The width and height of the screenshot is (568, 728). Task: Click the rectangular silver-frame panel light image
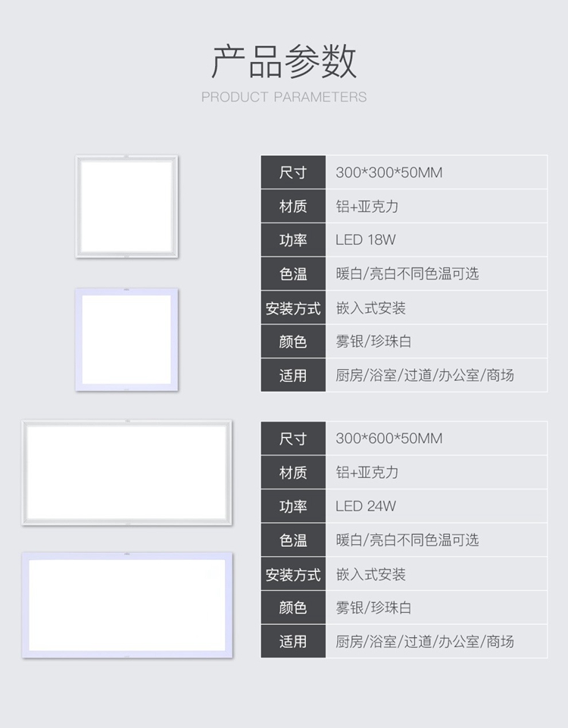126,473
